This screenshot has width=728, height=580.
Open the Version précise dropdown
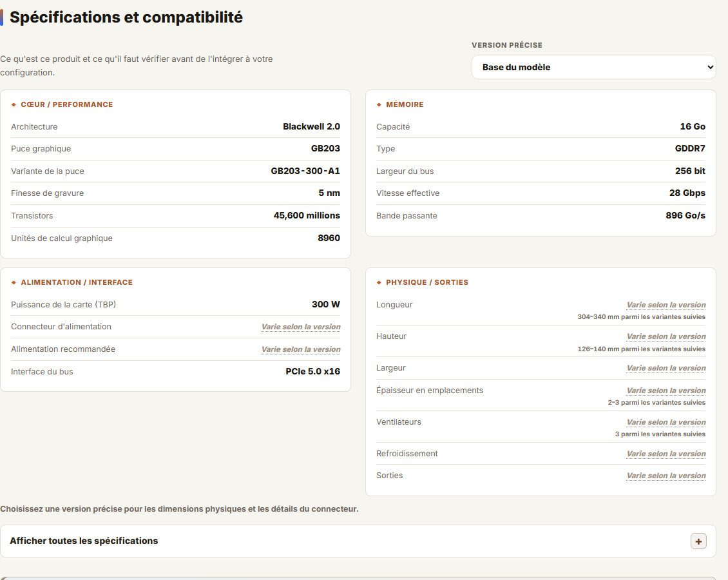(593, 67)
